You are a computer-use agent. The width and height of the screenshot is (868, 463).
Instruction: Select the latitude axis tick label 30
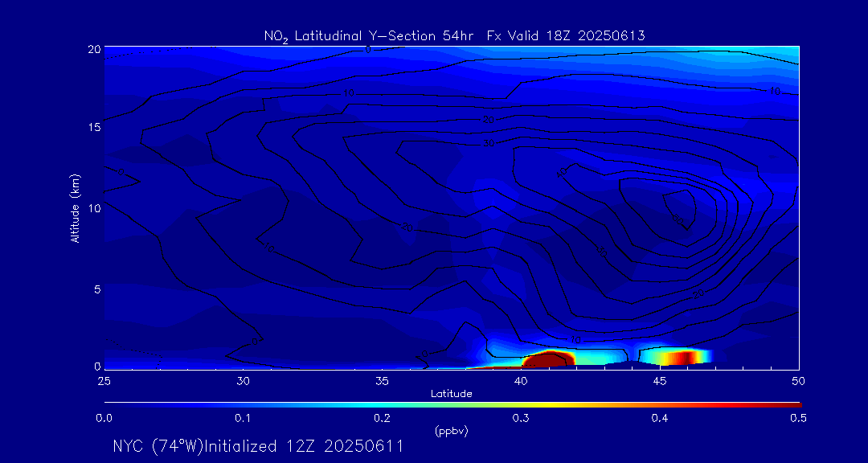pyautogui.click(x=243, y=380)
